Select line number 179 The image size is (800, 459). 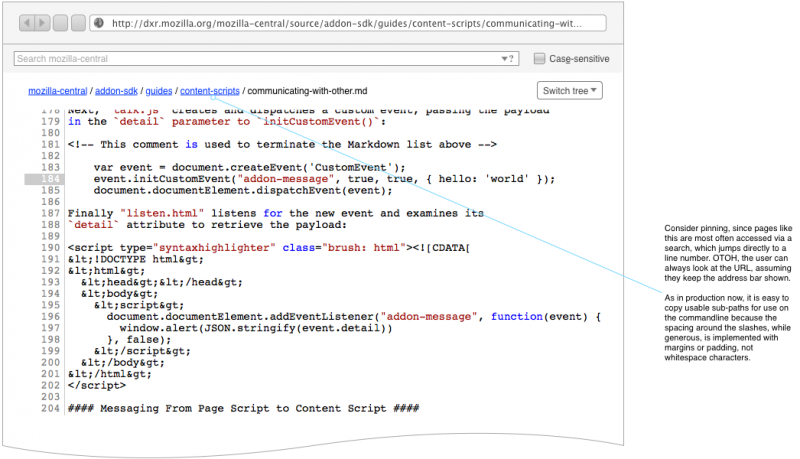pyautogui.click(x=51, y=121)
